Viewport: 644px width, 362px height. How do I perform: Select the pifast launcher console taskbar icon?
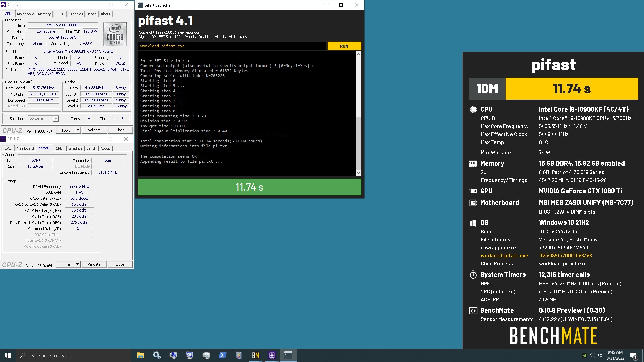288,355
